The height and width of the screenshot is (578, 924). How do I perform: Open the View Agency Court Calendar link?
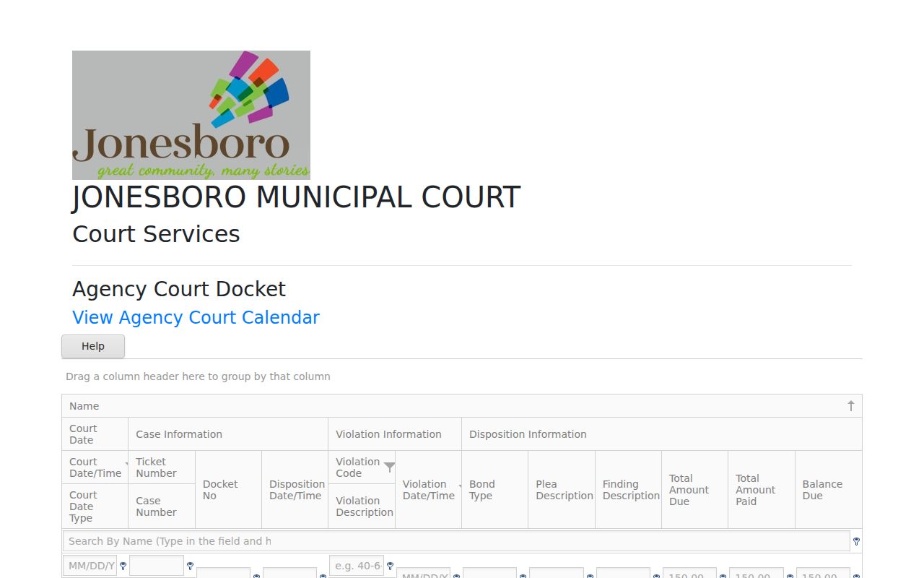[196, 318]
